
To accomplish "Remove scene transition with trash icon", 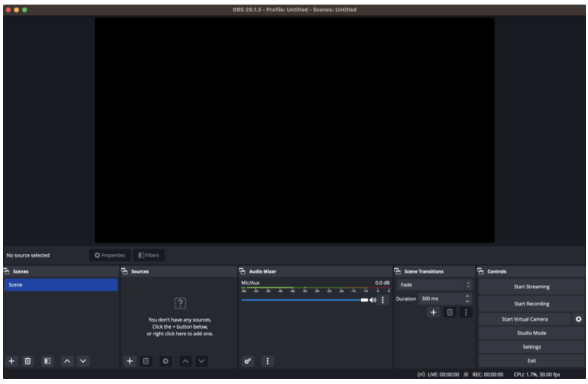I will (450, 312).
